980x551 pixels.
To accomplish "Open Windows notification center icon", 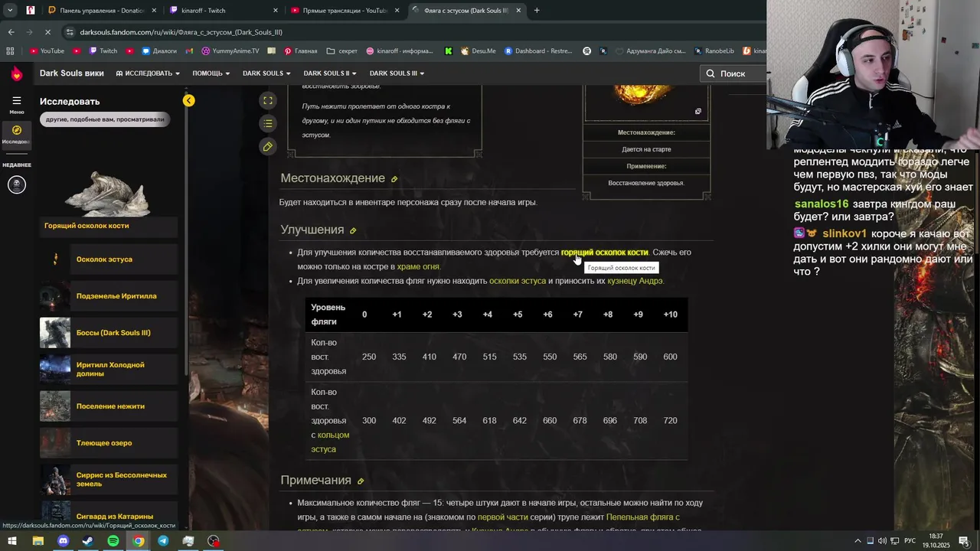I will click(964, 541).
